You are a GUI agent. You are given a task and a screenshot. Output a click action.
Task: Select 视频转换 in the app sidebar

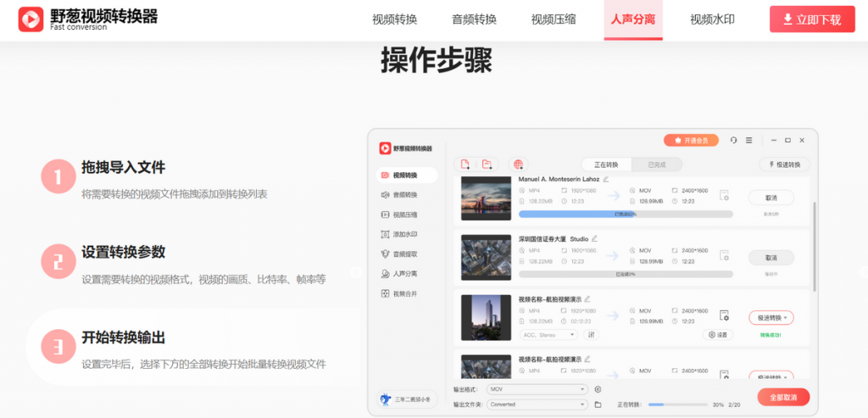click(x=406, y=176)
